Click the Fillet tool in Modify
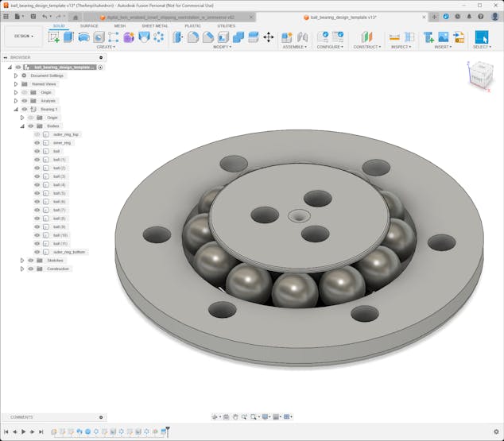 (193, 37)
